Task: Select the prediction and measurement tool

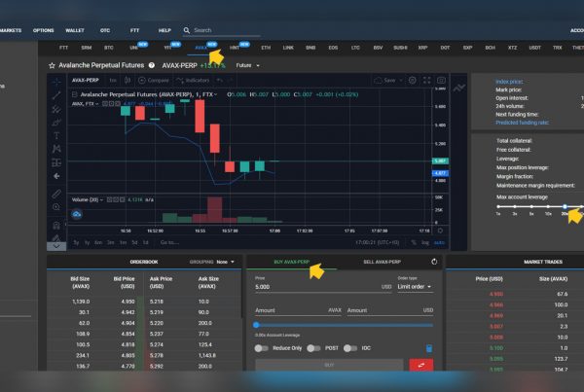Action: [x=56, y=162]
